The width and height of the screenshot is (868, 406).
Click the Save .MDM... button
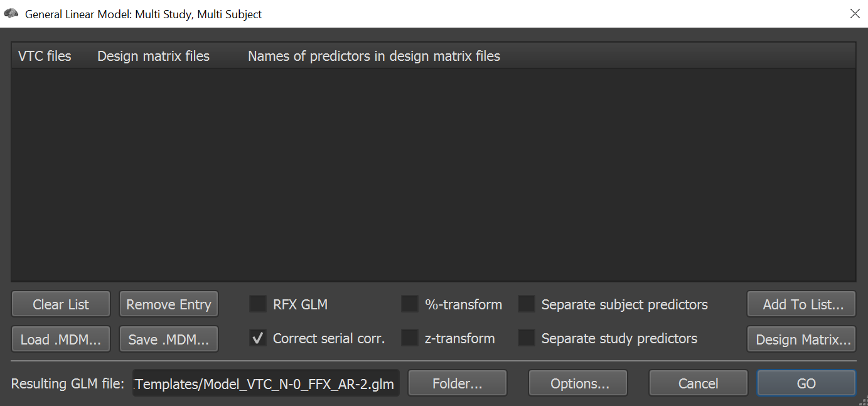click(169, 339)
